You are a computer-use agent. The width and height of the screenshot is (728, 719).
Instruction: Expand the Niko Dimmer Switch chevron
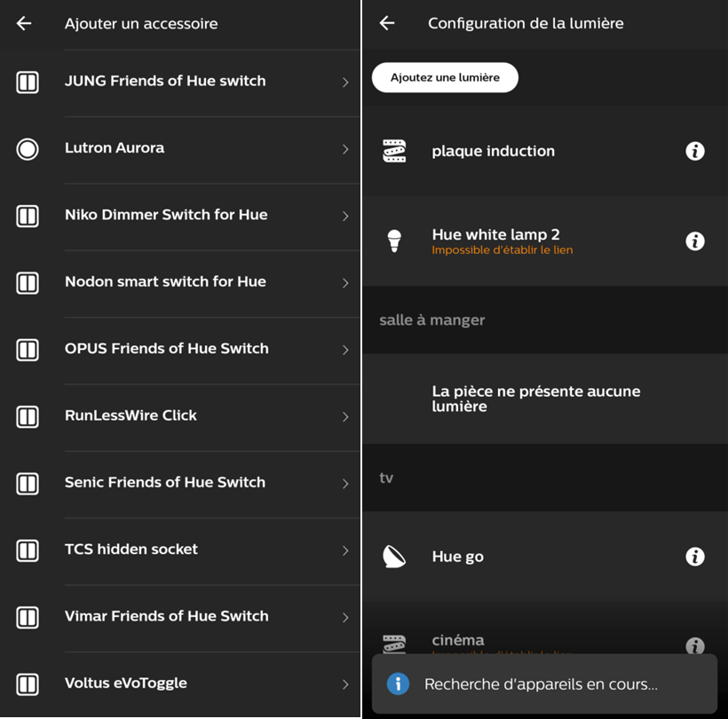345,216
